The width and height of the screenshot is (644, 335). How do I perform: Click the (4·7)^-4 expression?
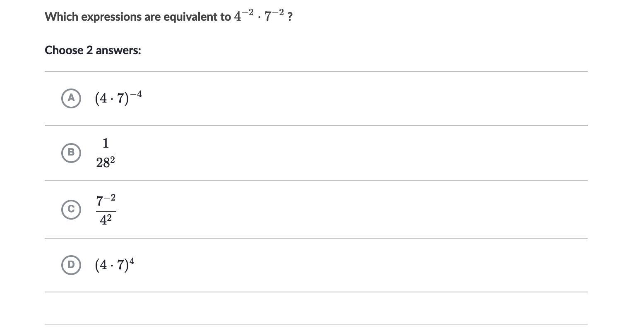[118, 98]
